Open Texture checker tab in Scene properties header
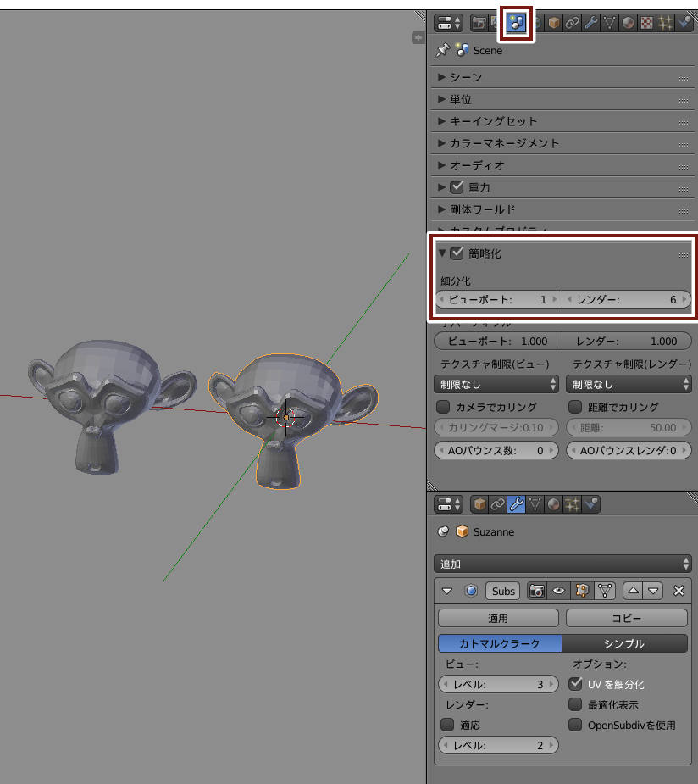The width and height of the screenshot is (698, 784). [646, 23]
